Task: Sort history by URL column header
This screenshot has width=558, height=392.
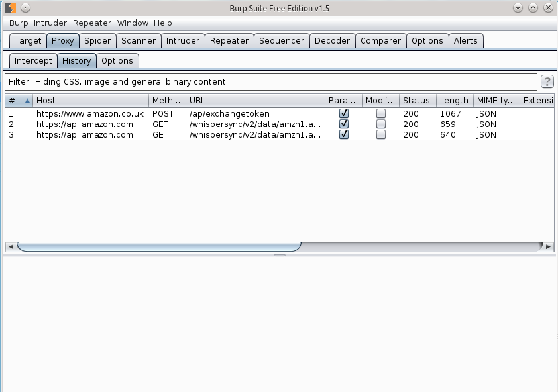Action: click(256, 101)
